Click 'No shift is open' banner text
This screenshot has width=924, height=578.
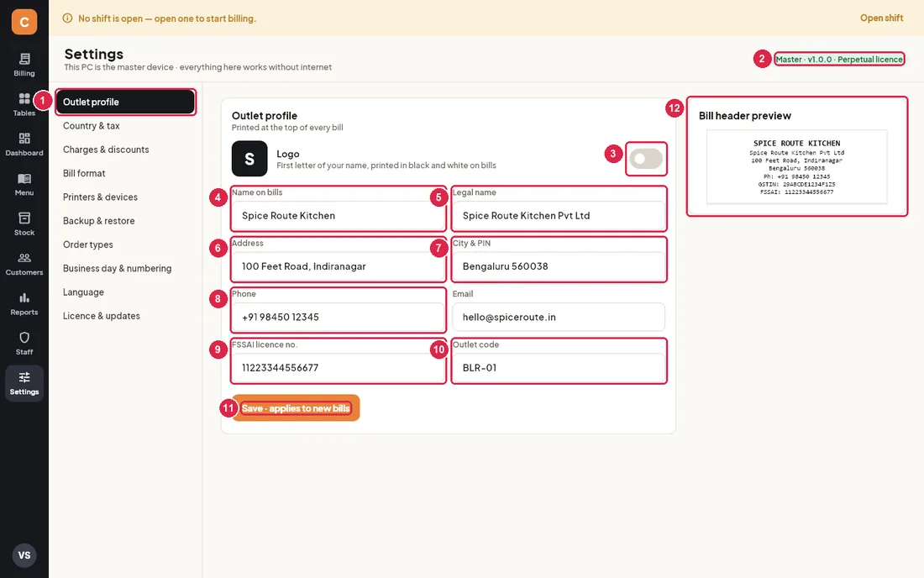pyautogui.click(x=167, y=18)
